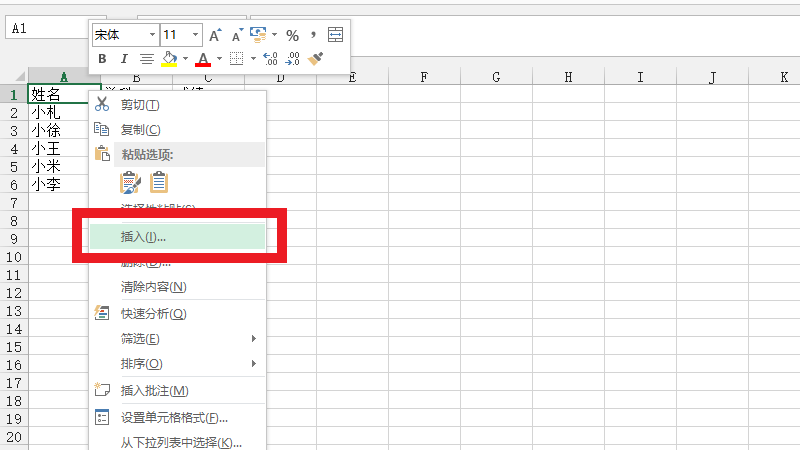Click 设置单元格格式(F)... menu entry
Viewport: 800px width, 450px height.
(174, 417)
